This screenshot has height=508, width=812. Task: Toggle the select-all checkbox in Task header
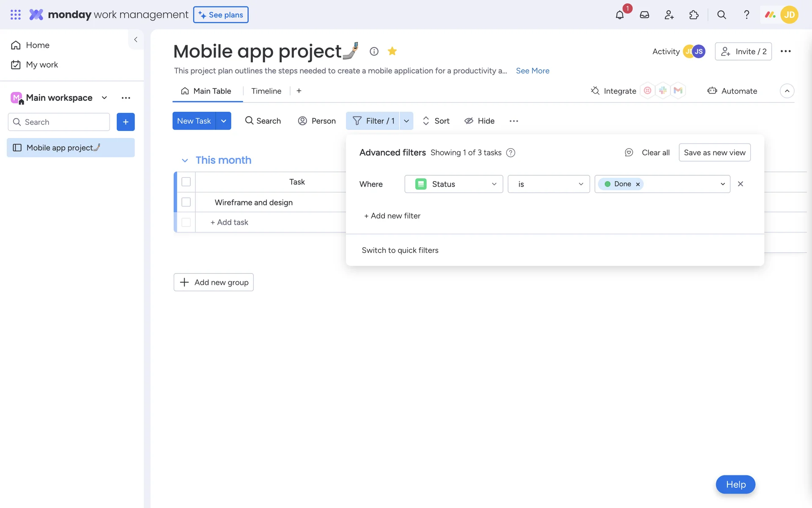click(186, 182)
